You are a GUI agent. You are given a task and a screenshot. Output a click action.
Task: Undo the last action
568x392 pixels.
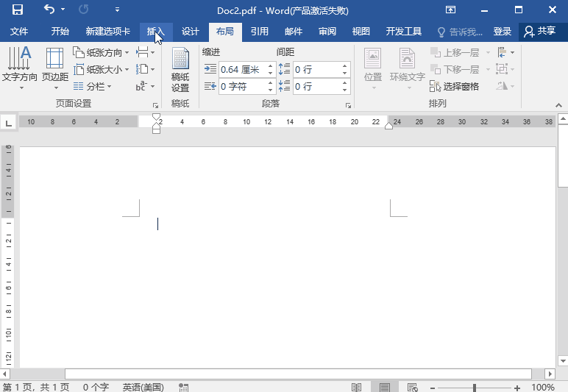click(49, 10)
